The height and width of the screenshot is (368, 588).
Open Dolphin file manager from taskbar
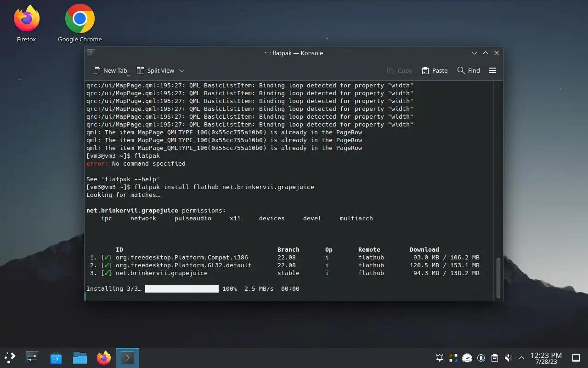coord(80,357)
